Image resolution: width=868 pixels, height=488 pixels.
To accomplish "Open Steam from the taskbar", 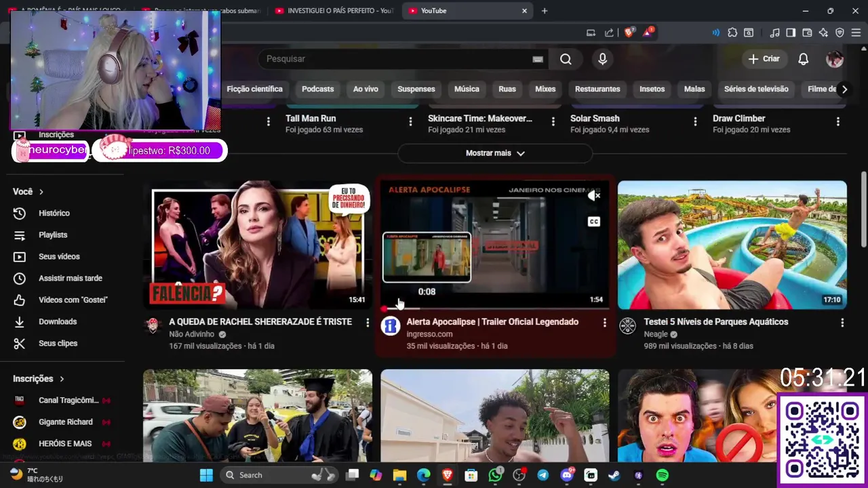I will pyautogui.click(x=614, y=475).
